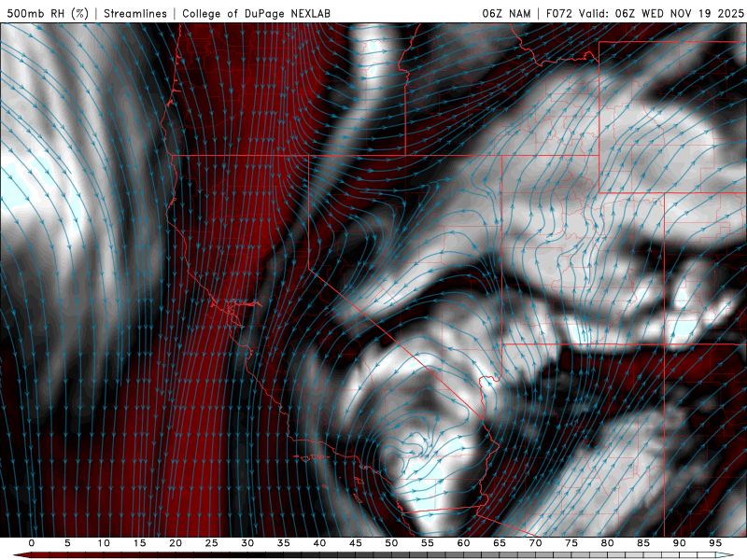Click the '15' value on the color scale

tap(139, 543)
